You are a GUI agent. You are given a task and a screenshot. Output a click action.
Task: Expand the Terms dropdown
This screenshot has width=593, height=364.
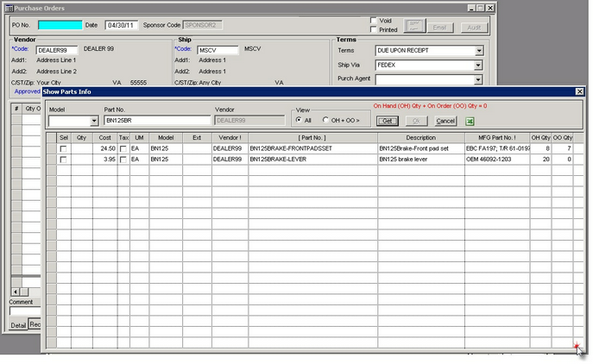pos(478,51)
